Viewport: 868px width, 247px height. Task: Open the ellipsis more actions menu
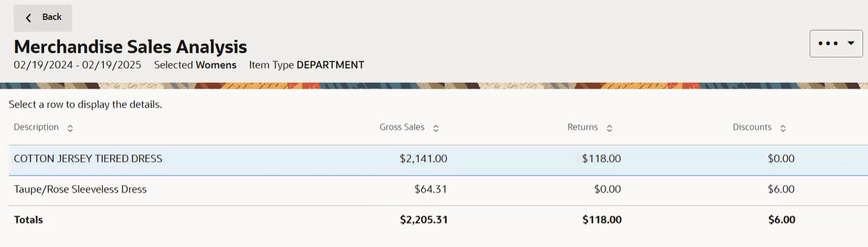tap(836, 43)
